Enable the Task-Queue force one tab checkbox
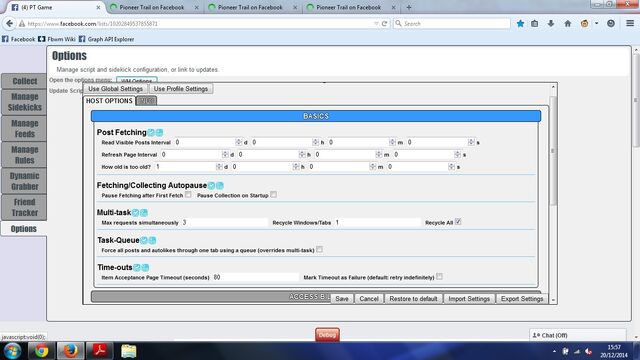This screenshot has width=640, height=360. [320, 249]
